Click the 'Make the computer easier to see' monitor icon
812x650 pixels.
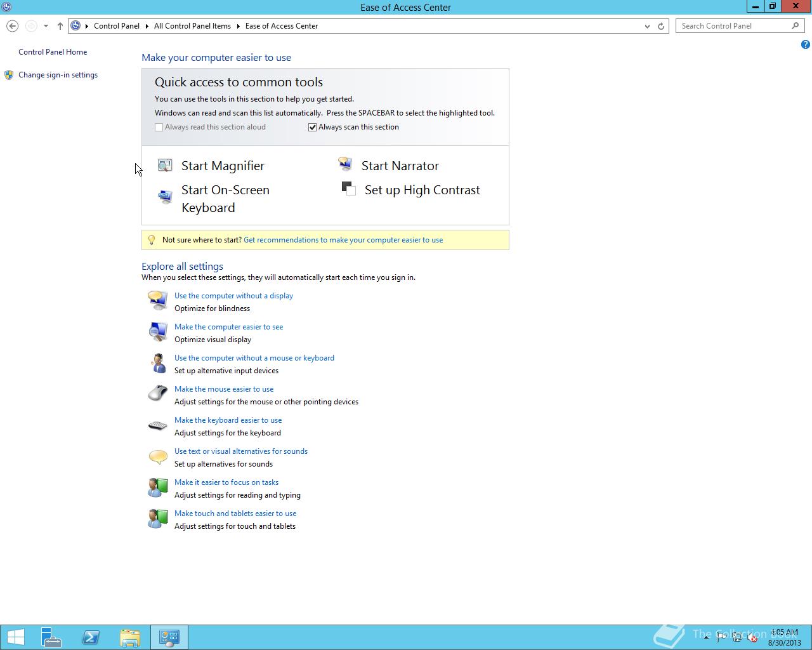click(157, 331)
